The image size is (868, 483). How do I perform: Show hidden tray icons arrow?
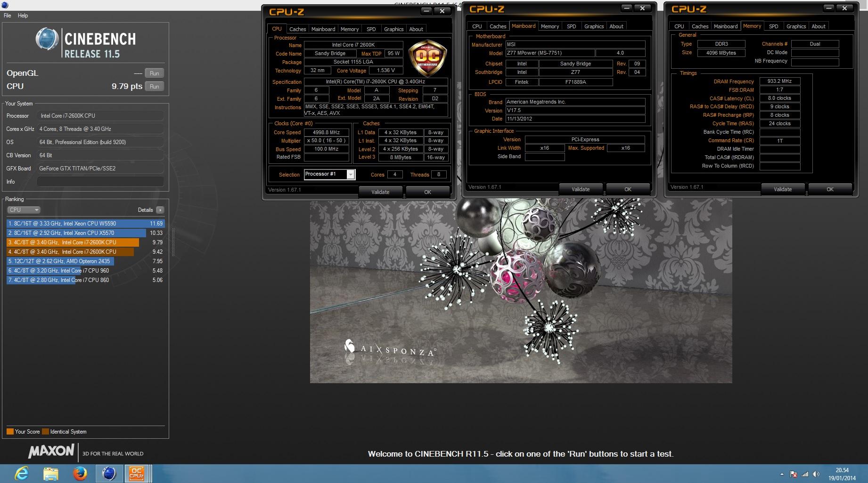[782, 474]
